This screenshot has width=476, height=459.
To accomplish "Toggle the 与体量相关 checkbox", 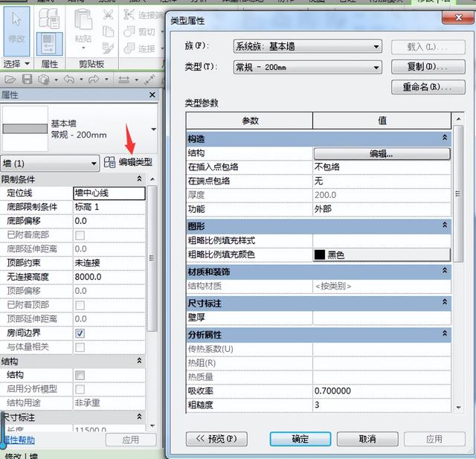I will (x=80, y=347).
